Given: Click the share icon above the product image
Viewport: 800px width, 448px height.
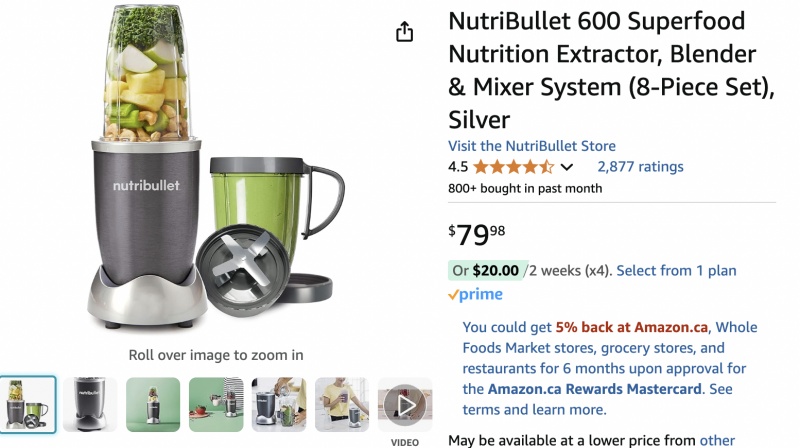Looking at the screenshot, I should (x=404, y=32).
